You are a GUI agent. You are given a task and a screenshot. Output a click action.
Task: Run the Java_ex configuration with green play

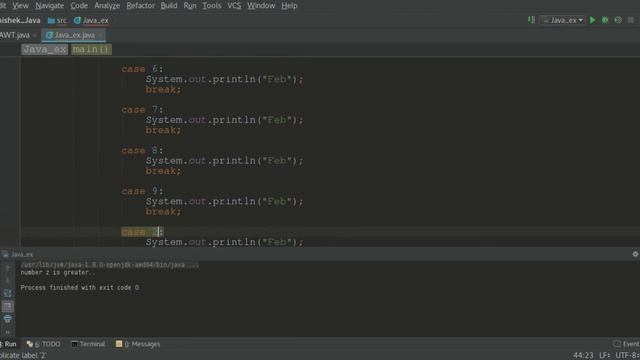coord(593,20)
